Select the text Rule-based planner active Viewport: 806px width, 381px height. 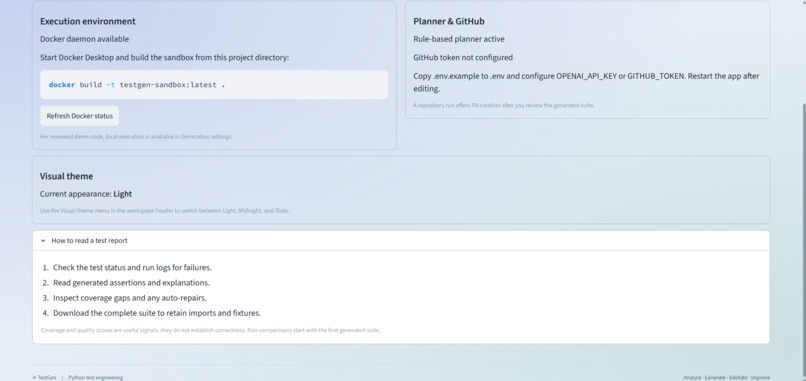(459, 39)
